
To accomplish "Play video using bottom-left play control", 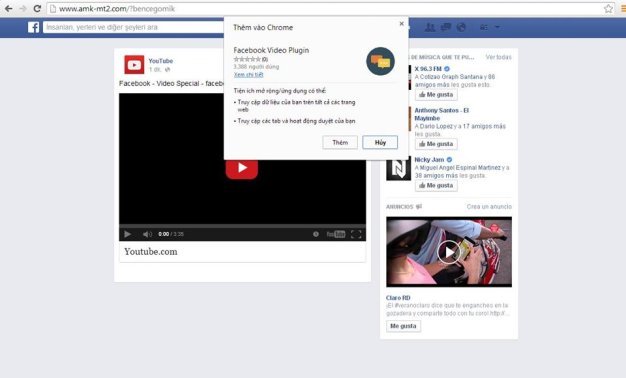I will click(x=127, y=234).
